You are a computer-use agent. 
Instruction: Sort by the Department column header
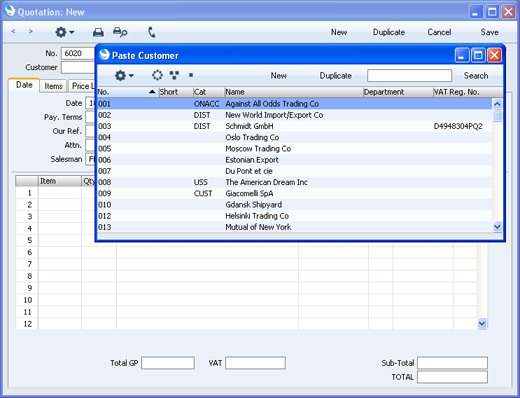(x=398, y=92)
